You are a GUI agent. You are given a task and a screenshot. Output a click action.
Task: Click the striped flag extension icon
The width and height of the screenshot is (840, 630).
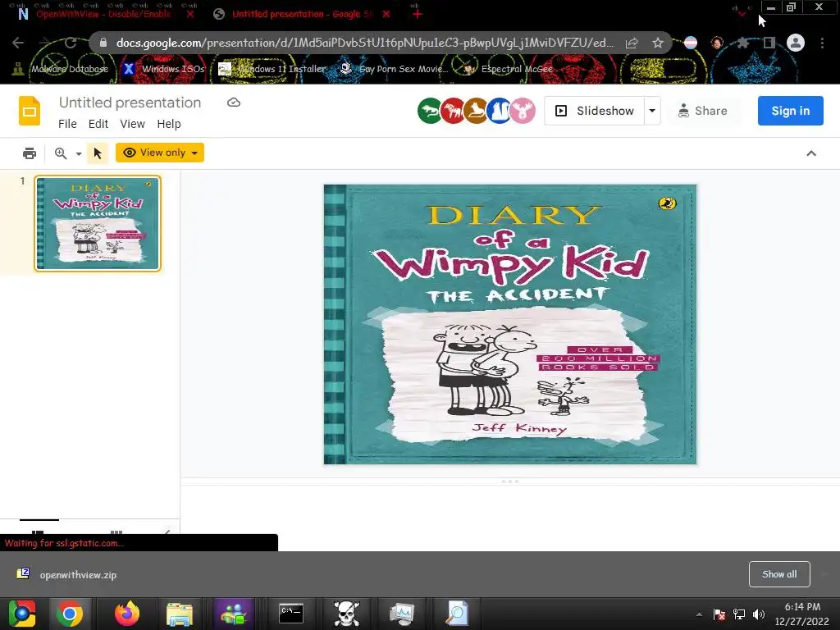(691, 43)
